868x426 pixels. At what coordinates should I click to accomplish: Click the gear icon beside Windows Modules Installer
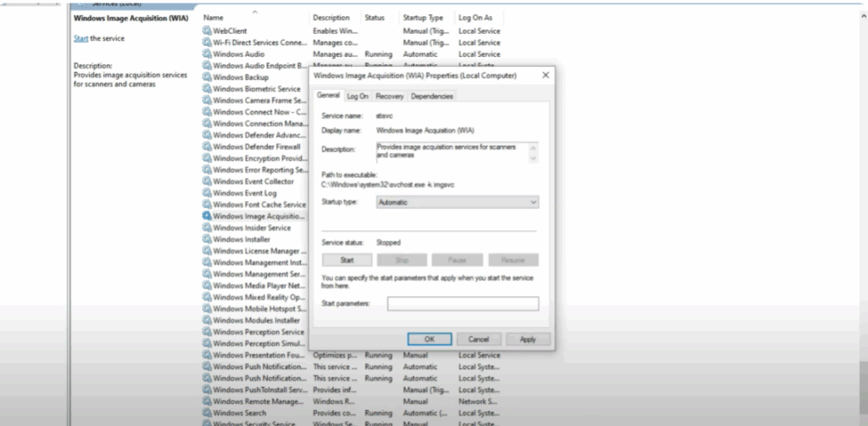[x=207, y=320]
